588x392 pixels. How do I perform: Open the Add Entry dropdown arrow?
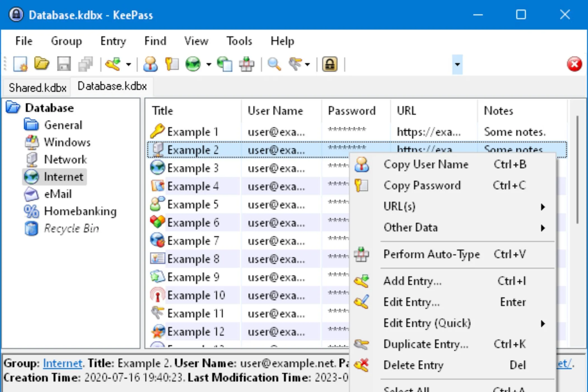(129, 64)
